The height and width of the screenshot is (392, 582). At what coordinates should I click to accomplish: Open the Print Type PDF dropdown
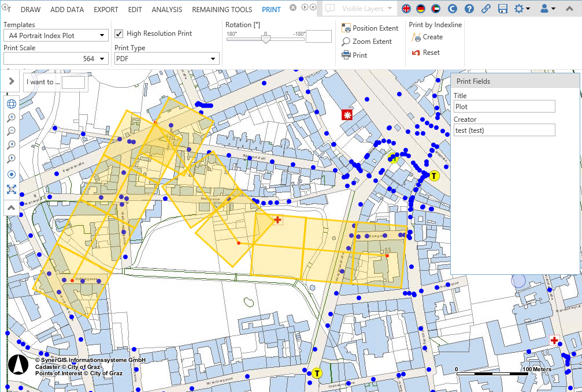[166, 58]
